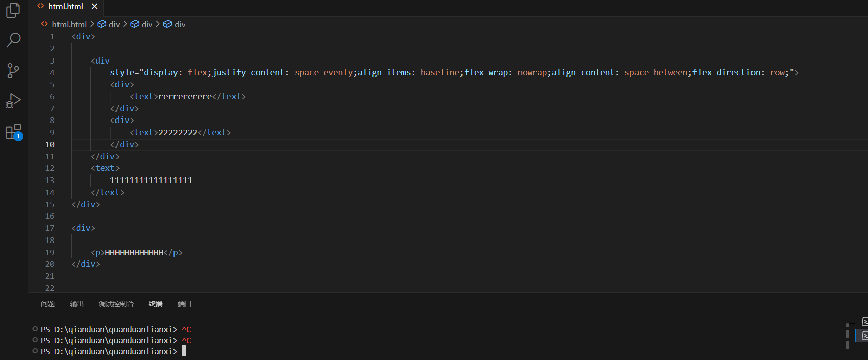Place cursor in the 11111111111111111 text line
Viewport: 868px width, 360px height.
point(151,181)
